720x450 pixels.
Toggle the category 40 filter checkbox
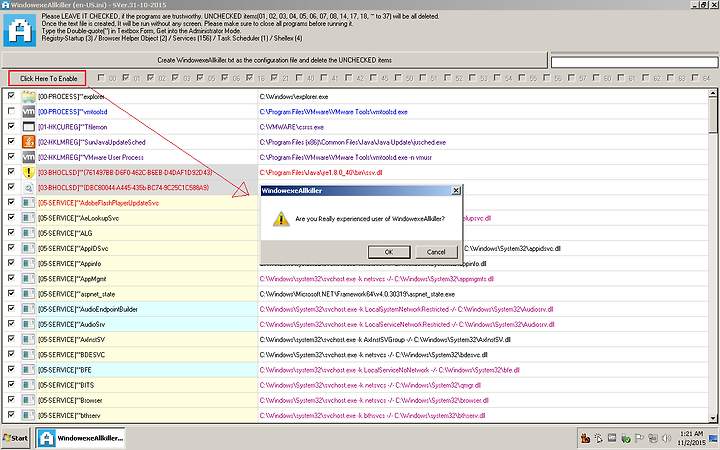[x=299, y=78]
